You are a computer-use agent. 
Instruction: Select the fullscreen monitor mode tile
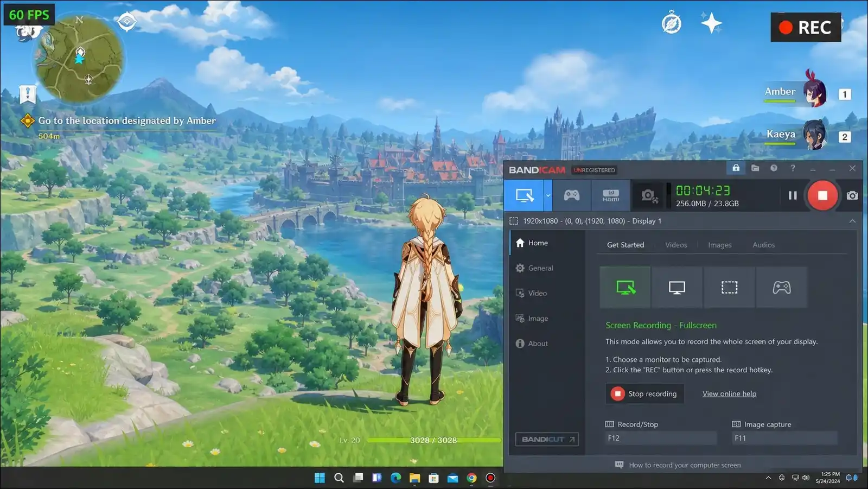[677, 287]
